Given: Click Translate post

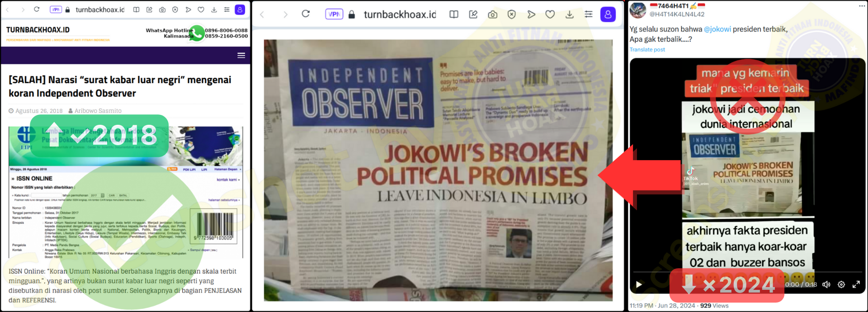Looking at the screenshot, I should (647, 50).
